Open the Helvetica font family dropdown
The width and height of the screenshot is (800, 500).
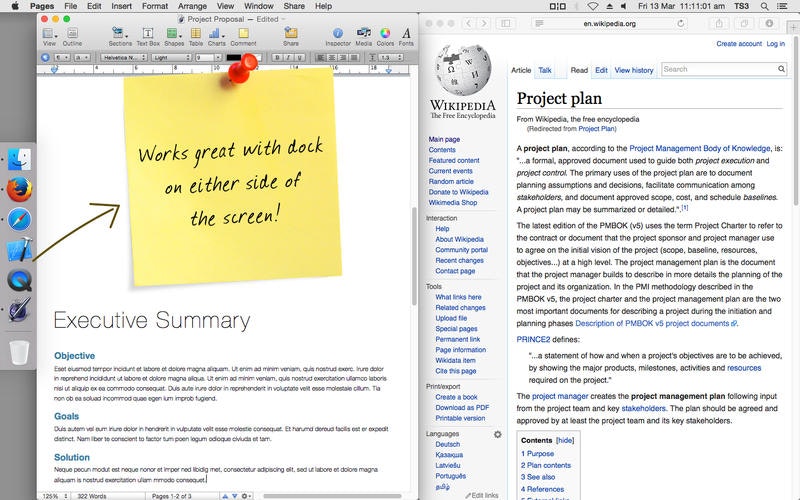124,58
